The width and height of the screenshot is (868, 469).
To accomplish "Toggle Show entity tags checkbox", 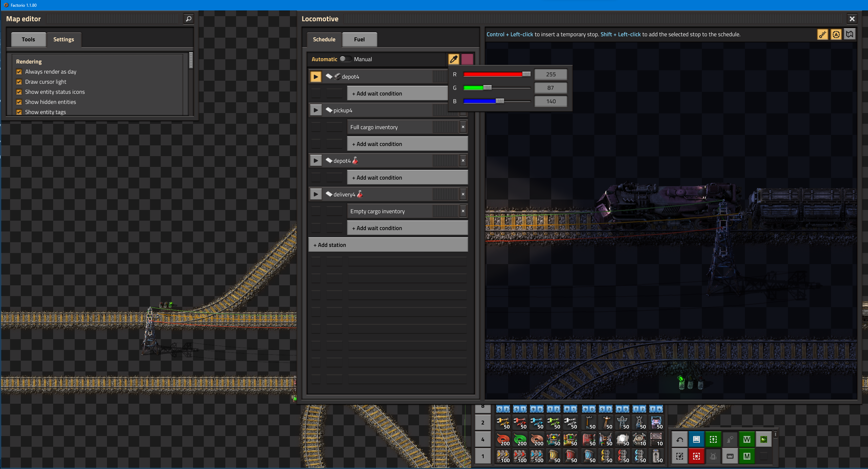I will pos(19,112).
